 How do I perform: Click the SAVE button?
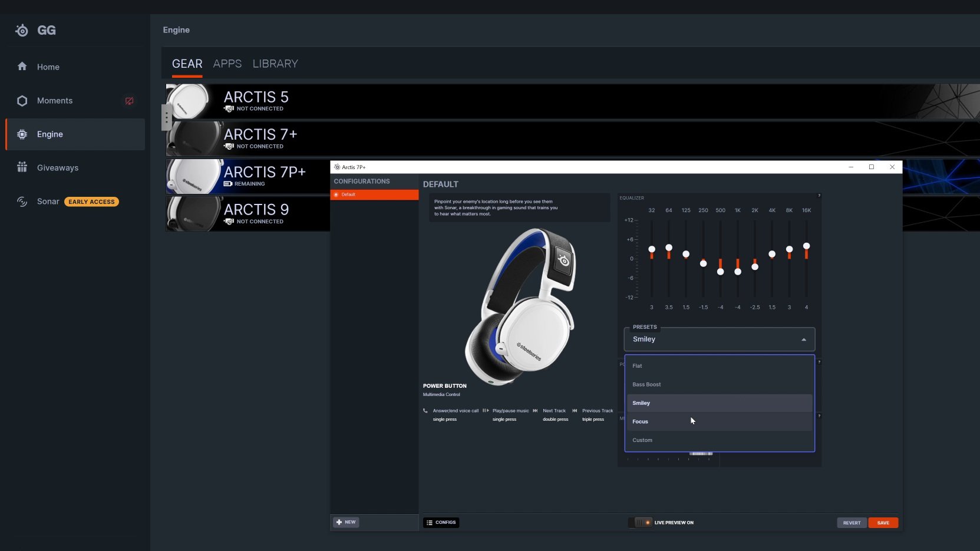tap(883, 523)
